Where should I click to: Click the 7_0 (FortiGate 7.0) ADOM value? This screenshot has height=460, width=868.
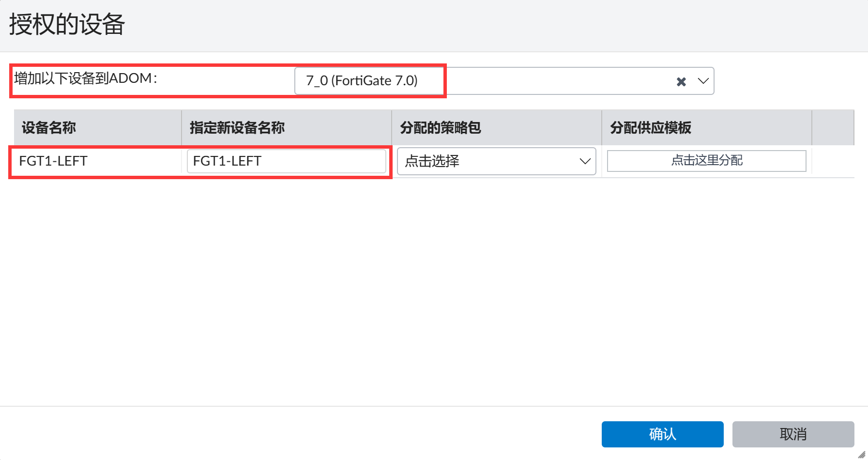click(362, 81)
